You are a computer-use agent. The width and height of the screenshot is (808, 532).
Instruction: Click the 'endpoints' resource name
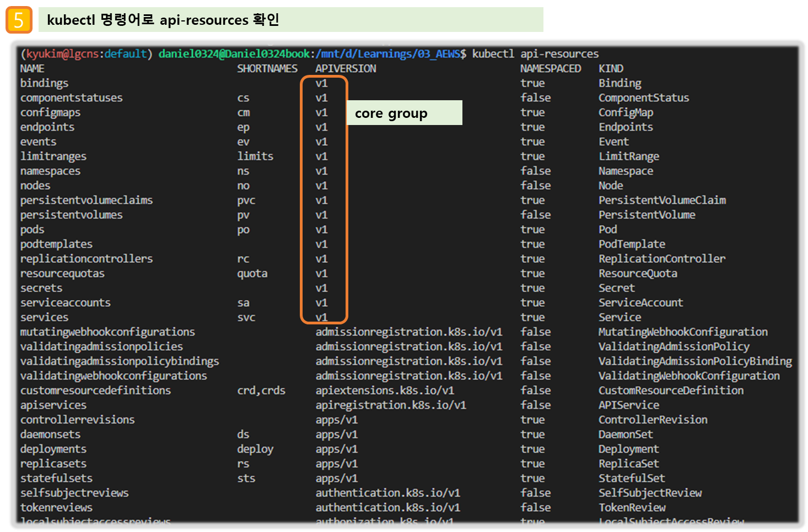pos(47,127)
